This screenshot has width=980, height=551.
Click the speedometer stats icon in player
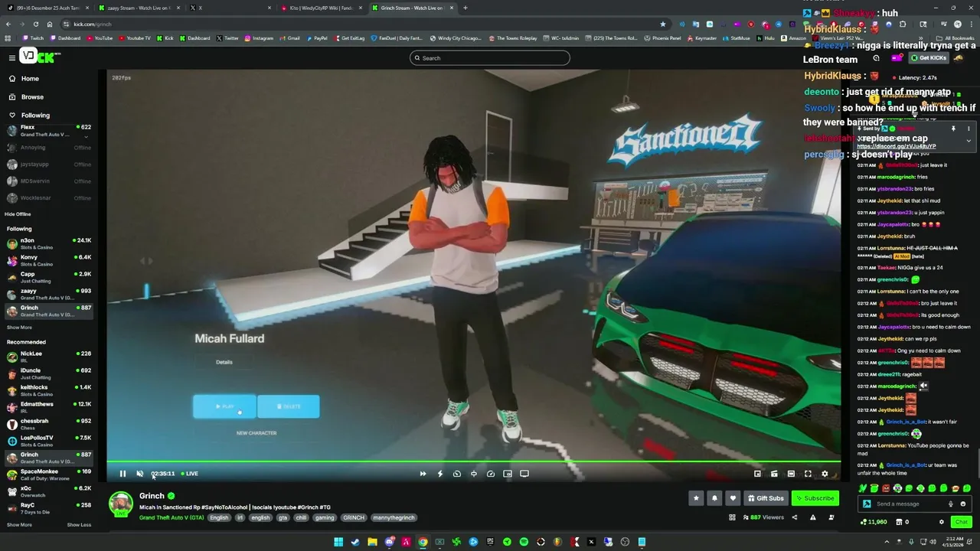(491, 474)
